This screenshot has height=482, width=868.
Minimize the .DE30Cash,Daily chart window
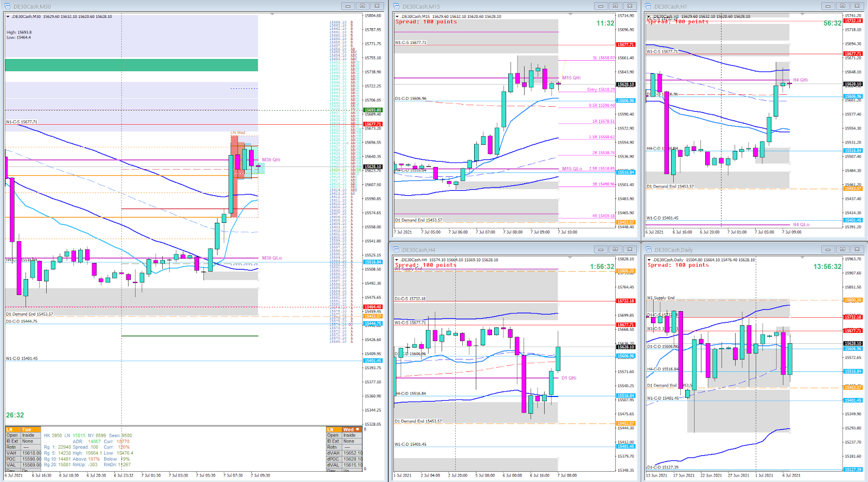828,249
